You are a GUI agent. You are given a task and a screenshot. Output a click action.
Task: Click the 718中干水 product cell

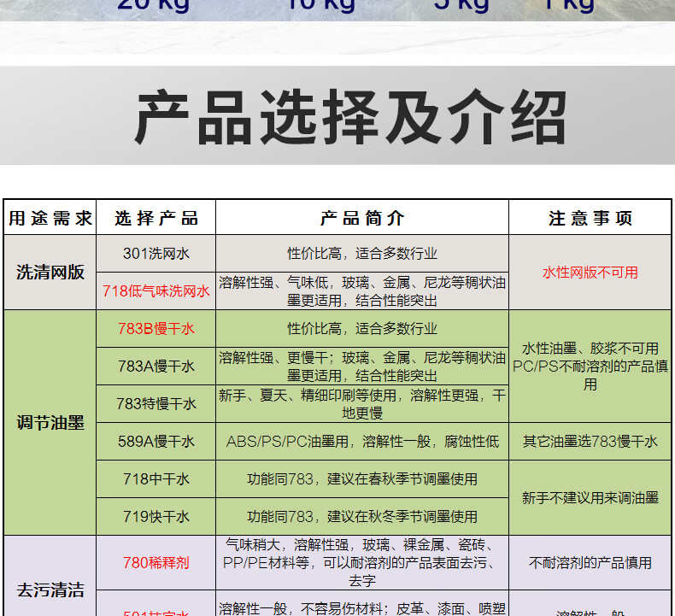click(156, 479)
